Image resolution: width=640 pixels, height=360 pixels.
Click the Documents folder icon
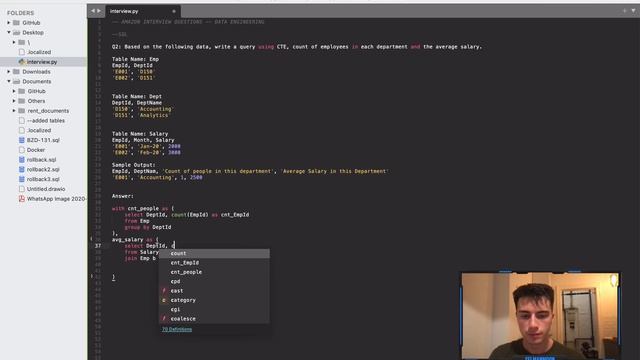pos(16,82)
